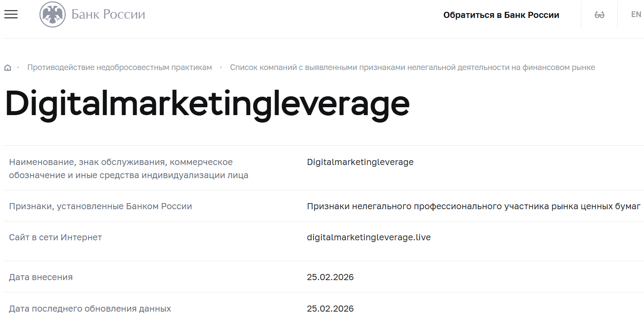Open the digitalmarketingleverage.live website link
Screen dimensions: 644x323
[x=368, y=237]
